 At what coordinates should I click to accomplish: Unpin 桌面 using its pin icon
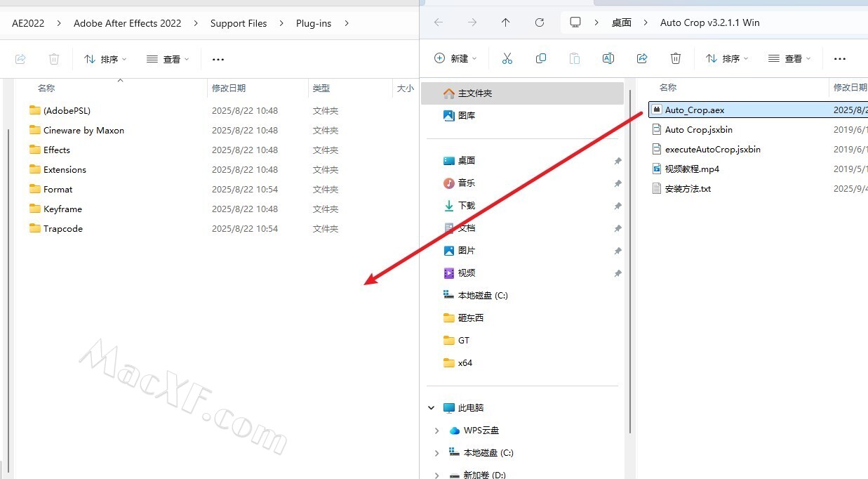coord(617,161)
